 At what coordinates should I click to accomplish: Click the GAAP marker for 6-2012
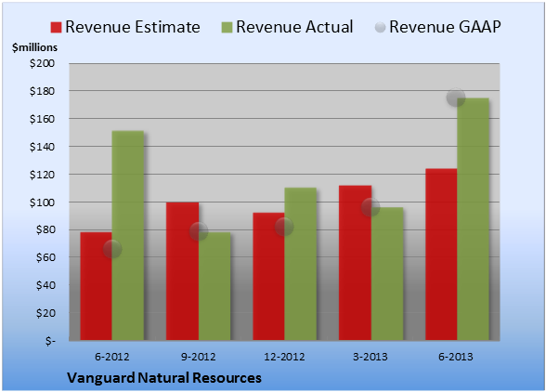click(112, 249)
